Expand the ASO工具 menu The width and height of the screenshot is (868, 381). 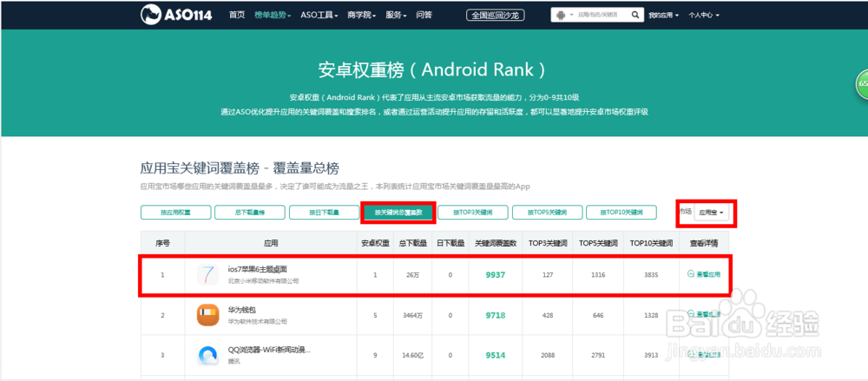pyautogui.click(x=319, y=15)
